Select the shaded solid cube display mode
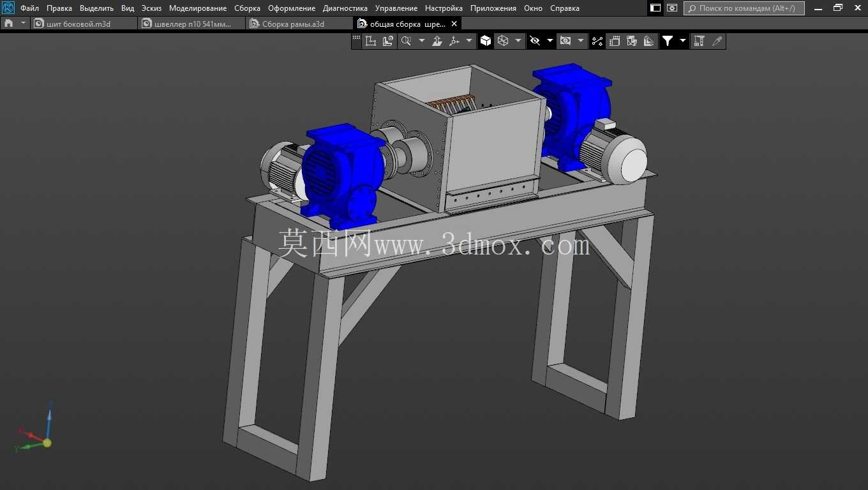 486,41
